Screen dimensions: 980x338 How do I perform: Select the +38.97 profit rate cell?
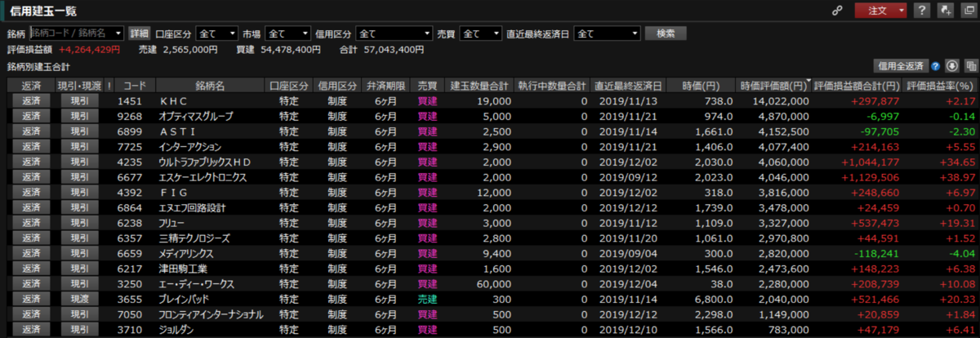957,177
